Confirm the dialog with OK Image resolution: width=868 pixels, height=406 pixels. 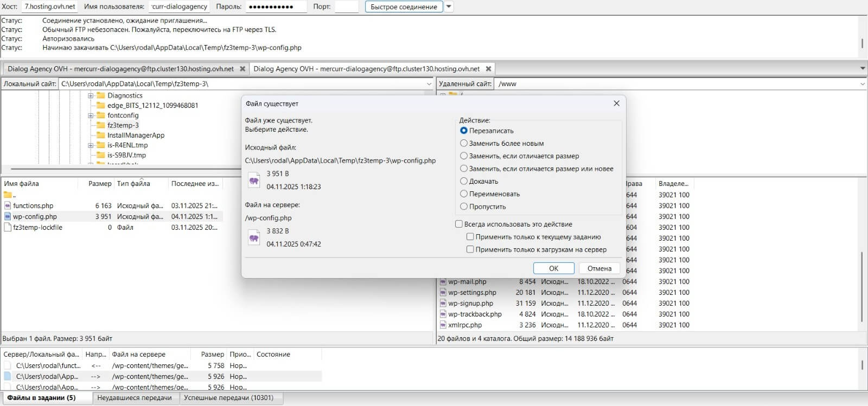point(553,268)
